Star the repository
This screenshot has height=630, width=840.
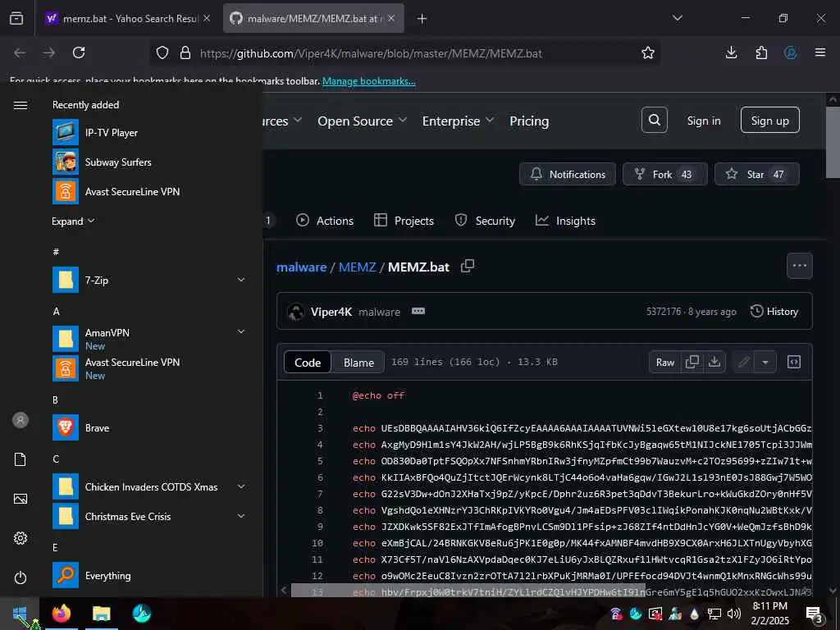[x=756, y=174]
